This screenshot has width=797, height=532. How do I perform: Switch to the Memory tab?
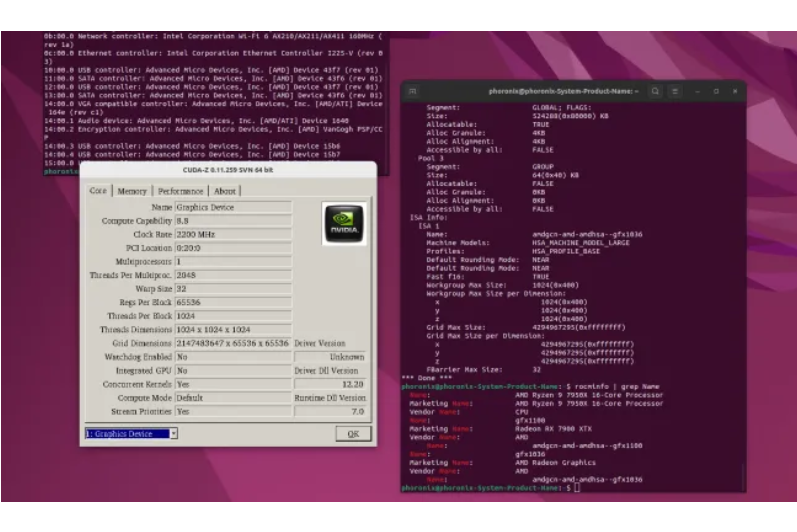click(x=132, y=191)
